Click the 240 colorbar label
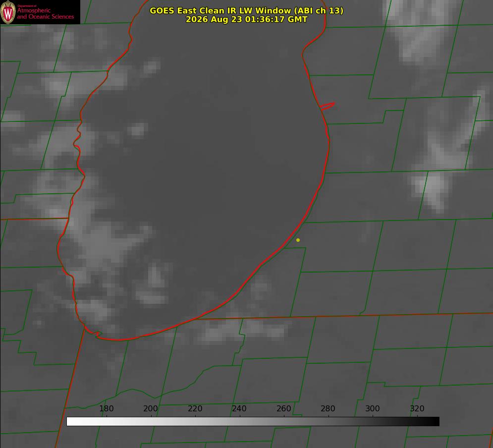The image size is (493, 448). (x=239, y=408)
